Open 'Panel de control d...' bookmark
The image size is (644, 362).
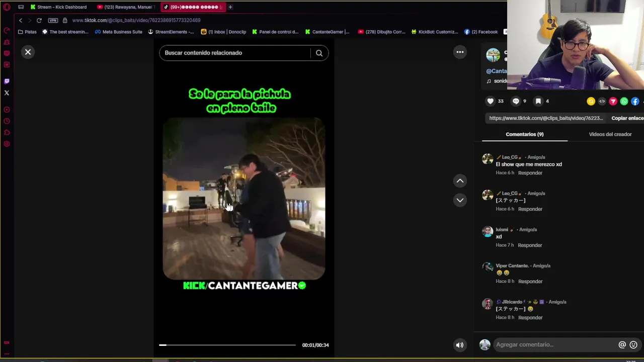pos(275,32)
